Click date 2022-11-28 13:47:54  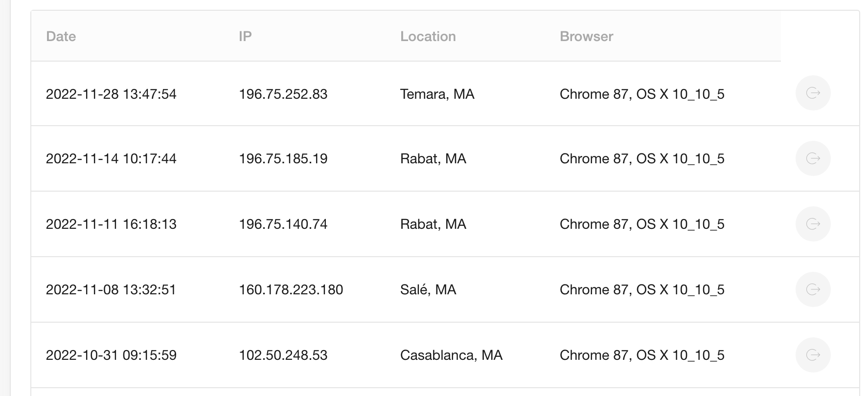[x=111, y=94]
